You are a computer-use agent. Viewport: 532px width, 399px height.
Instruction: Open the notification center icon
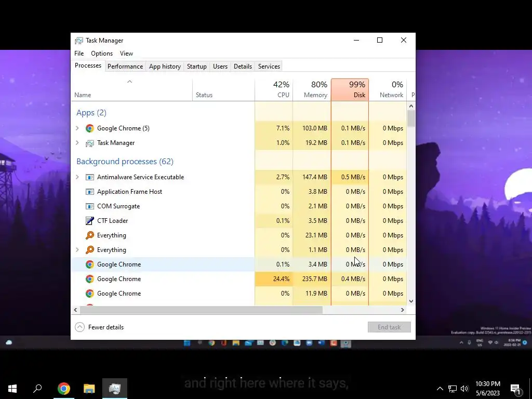[516, 389]
